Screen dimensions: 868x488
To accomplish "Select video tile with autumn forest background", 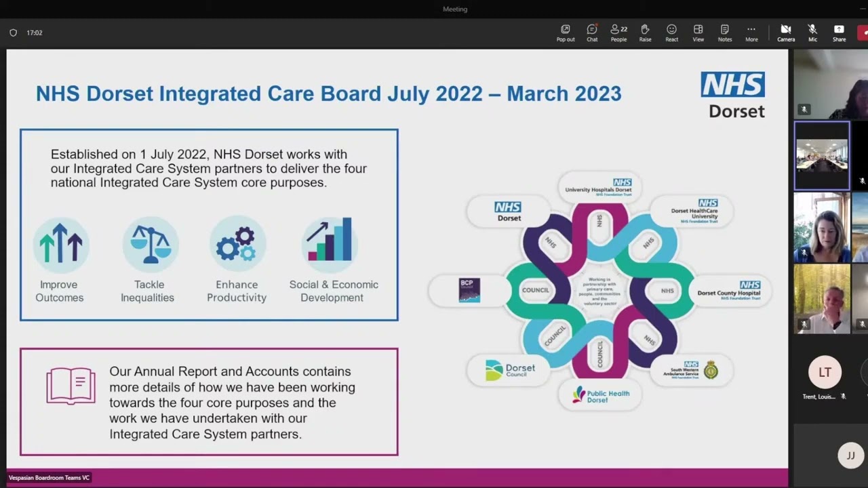I will tap(822, 298).
